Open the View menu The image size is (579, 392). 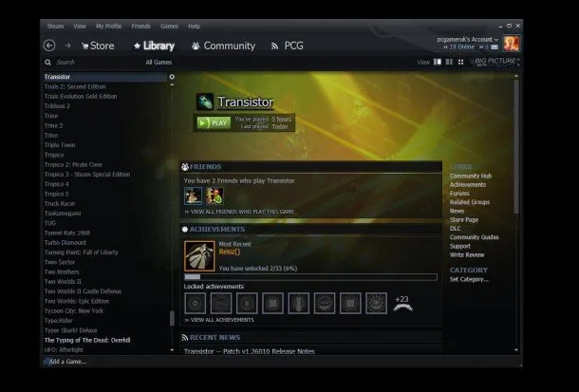click(x=80, y=27)
